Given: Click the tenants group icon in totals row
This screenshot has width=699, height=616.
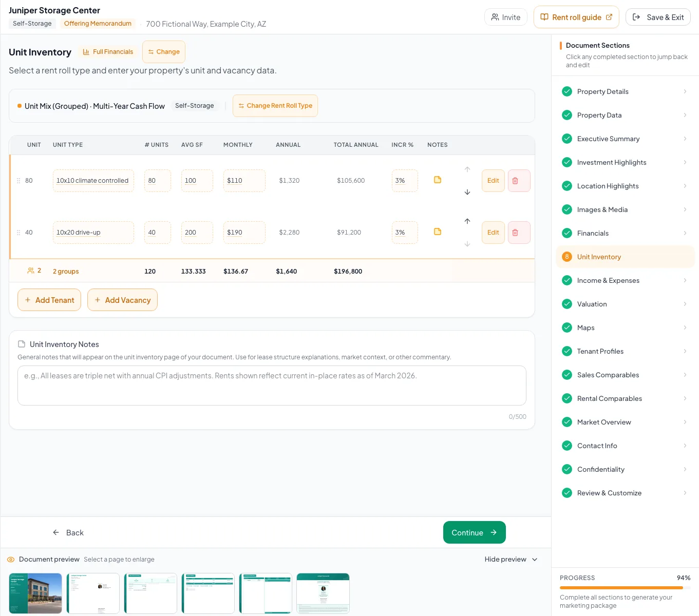Looking at the screenshot, I should click(31, 271).
